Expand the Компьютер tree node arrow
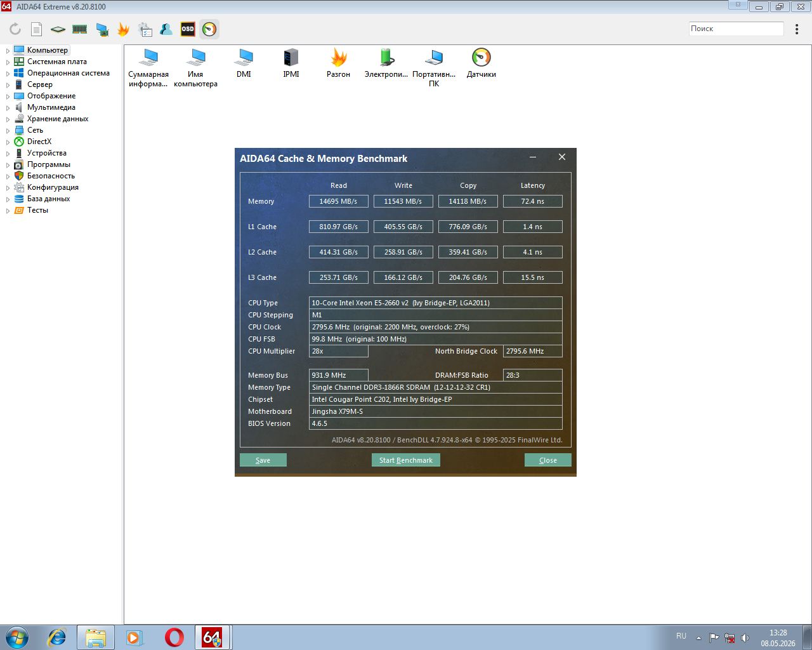Viewport: 812px width, 650px height. (8, 50)
